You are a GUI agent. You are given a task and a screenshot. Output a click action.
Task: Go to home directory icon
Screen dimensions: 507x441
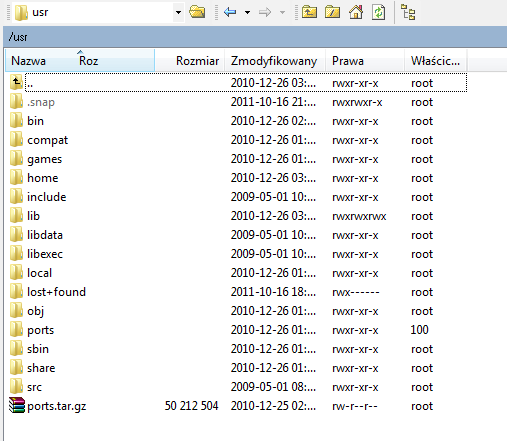(x=356, y=13)
